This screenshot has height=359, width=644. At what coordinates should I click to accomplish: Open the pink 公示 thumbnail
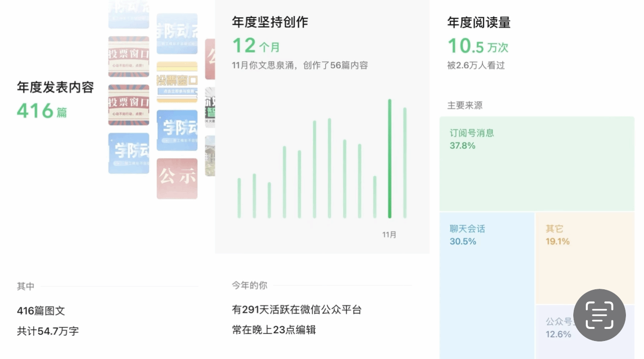177,178
